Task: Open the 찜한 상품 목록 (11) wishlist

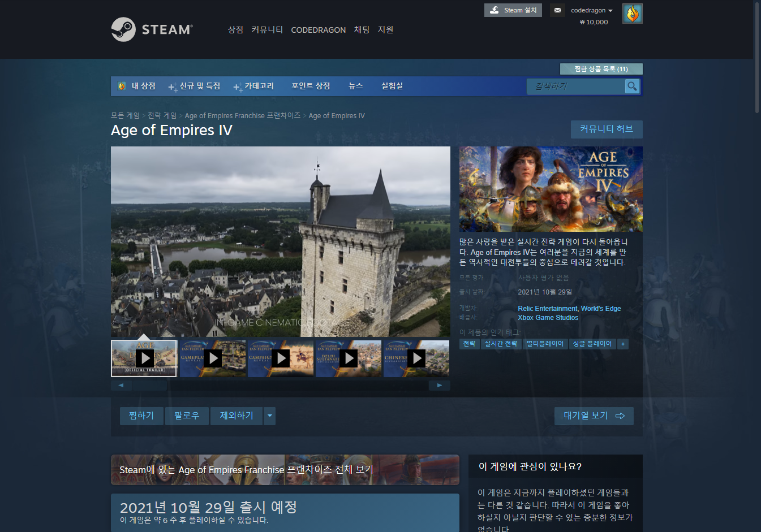Action: 601,69
